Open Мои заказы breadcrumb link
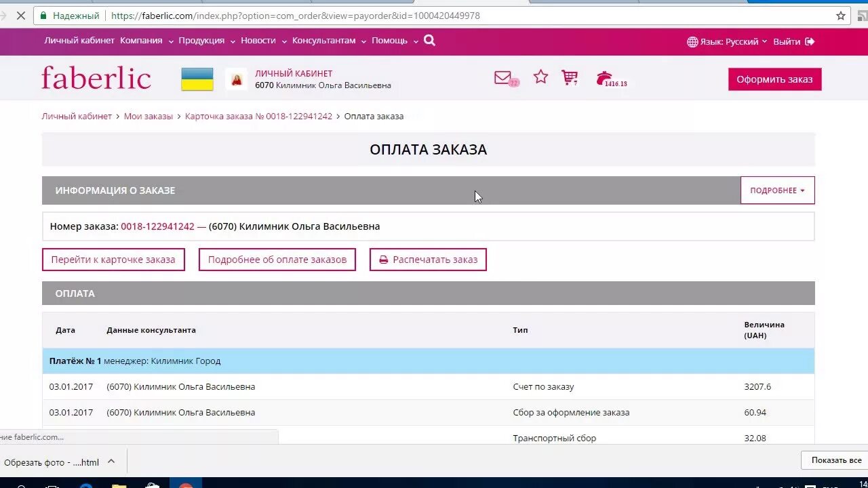The width and height of the screenshot is (868, 488). click(149, 116)
